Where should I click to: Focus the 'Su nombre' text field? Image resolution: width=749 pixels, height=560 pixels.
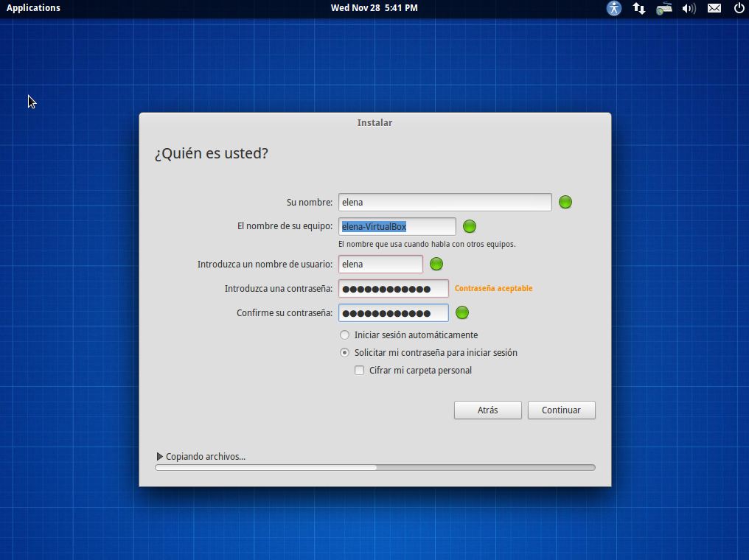coord(445,202)
